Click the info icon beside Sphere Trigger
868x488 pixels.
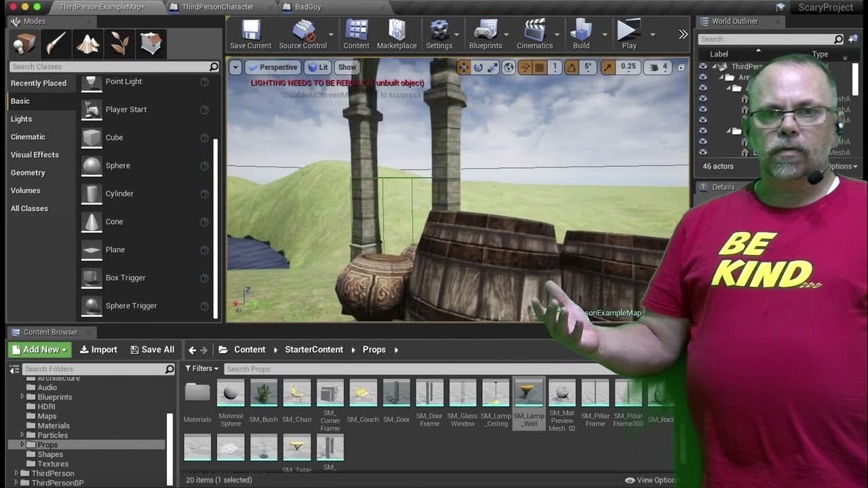(x=204, y=306)
